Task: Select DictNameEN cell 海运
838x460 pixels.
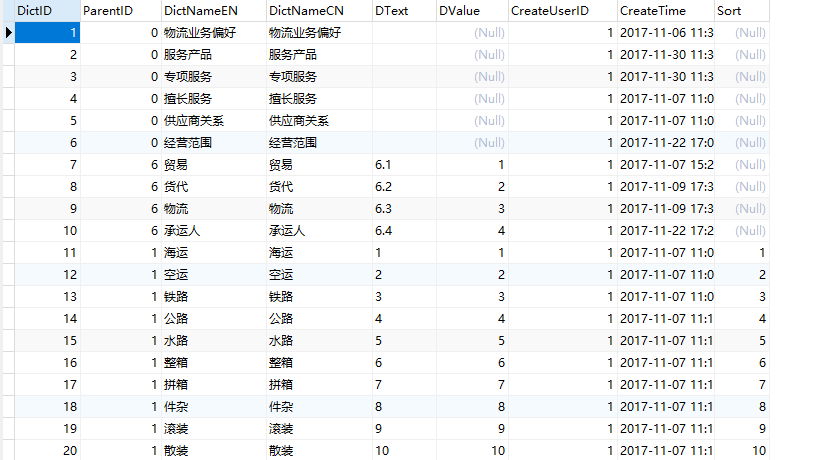Action: click(x=214, y=253)
